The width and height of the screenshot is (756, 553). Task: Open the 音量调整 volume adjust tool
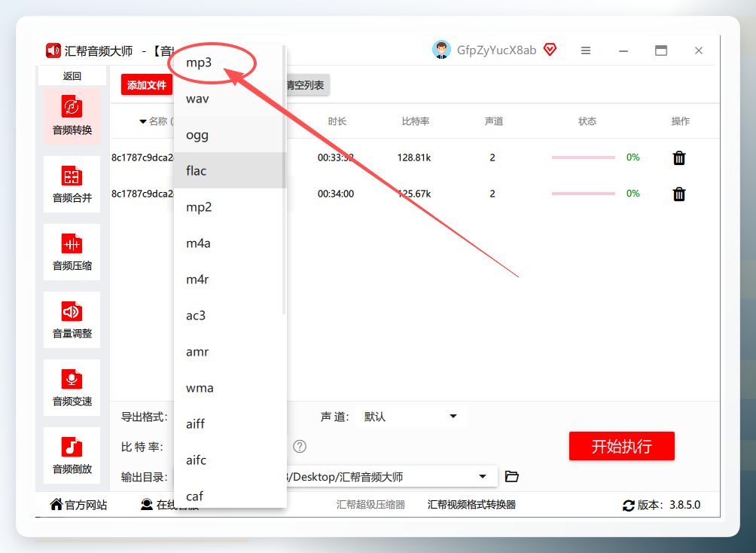click(x=72, y=320)
